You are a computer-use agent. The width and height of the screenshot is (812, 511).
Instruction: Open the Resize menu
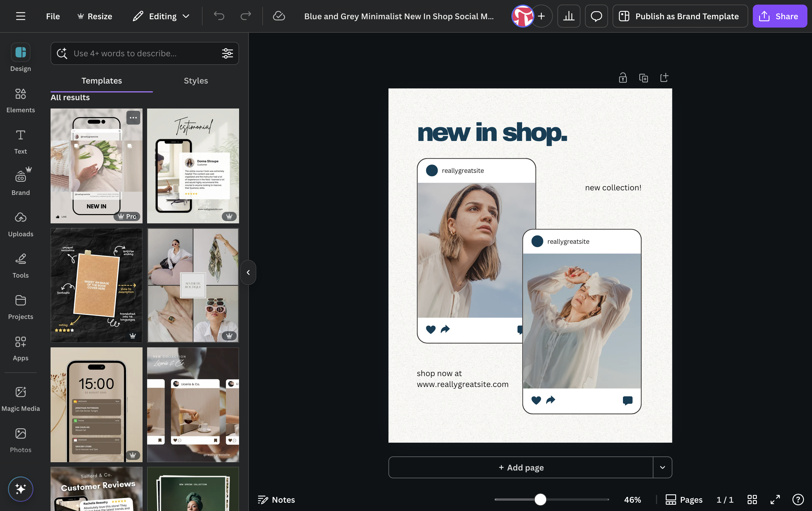coord(95,16)
